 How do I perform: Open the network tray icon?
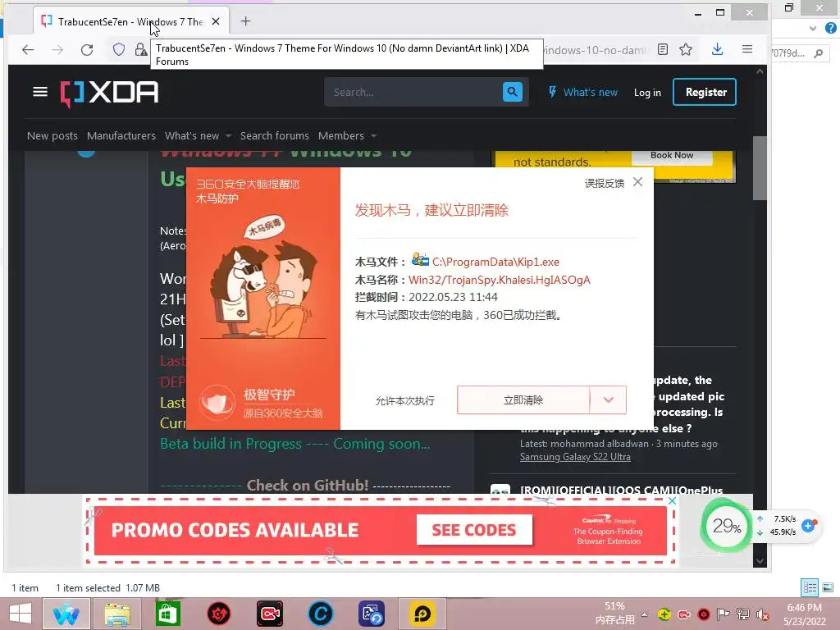(742, 614)
